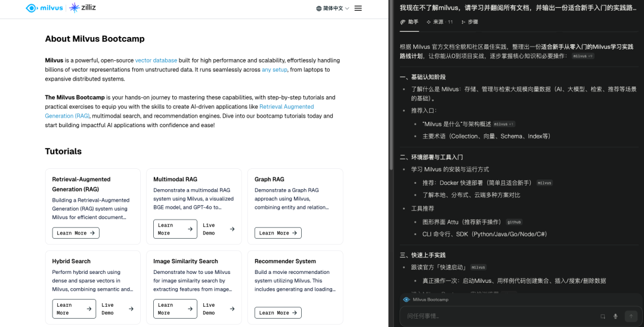The height and width of the screenshot is (327, 644).
Task: Click the truncated query title at panel top
Action: [x=518, y=8]
